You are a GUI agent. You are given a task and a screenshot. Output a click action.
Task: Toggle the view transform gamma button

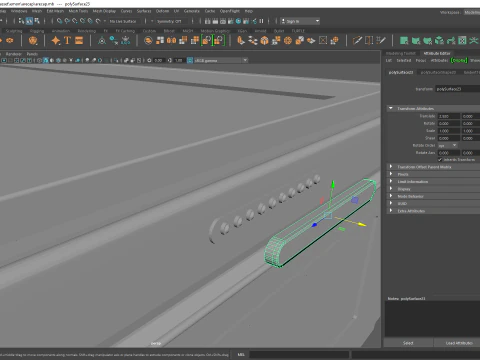[x=190, y=60]
